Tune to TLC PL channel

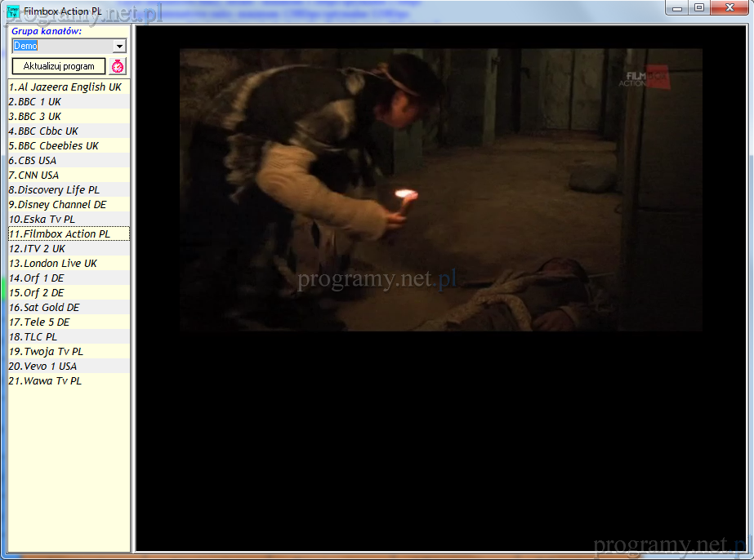coord(33,337)
